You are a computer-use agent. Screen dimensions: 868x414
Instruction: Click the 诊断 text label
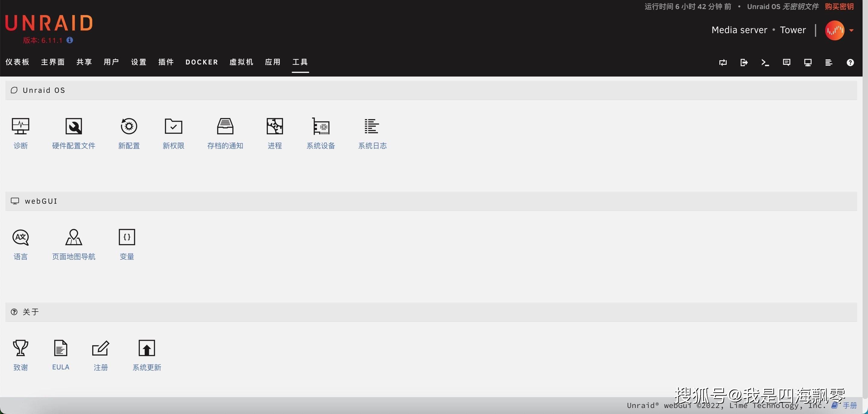tap(20, 146)
